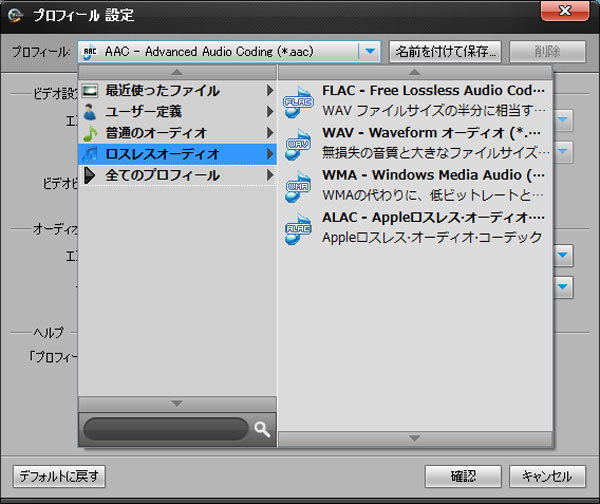Expand arrow beside ロスレスオーディオ
This screenshot has width=600, height=504.
(270, 154)
